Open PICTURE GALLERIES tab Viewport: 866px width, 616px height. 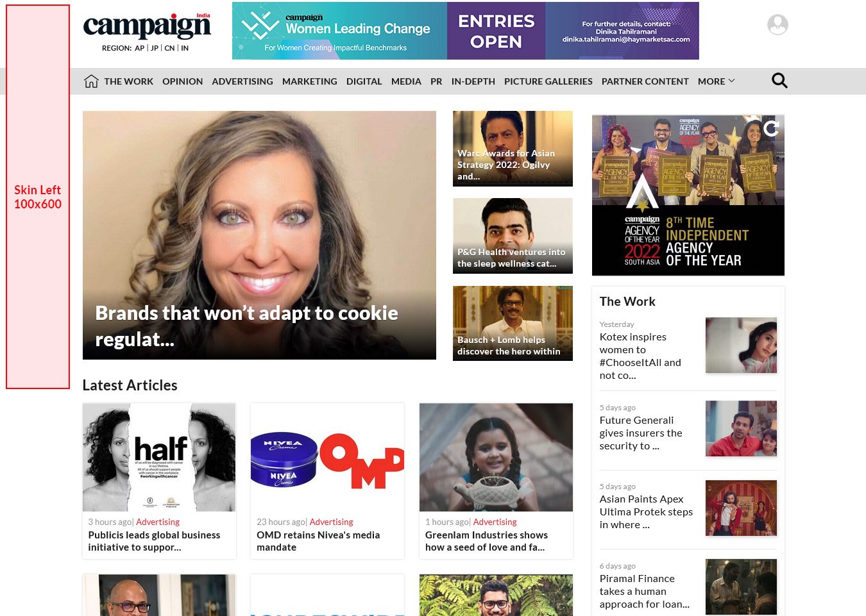[x=548, y=81]
